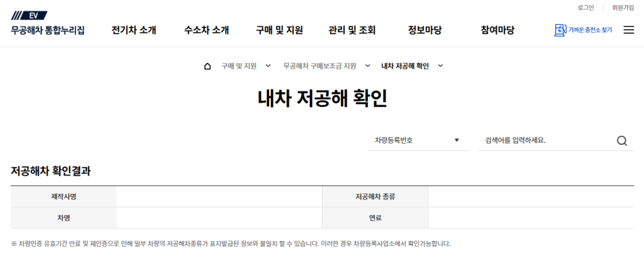Expand the 내차 저공해 확인 breadcrumb chevron
This screenshot has height=274, width=644.
coord(441,66)
